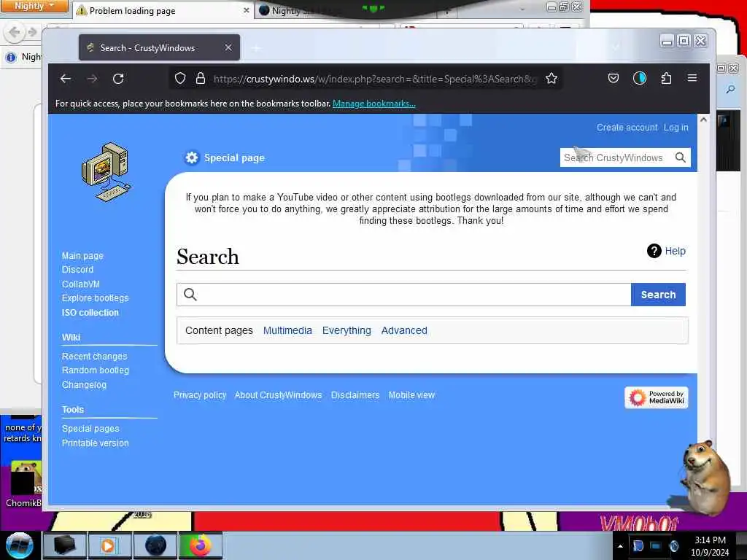Switch to Multimedia search profile
Viewport: 747px width, 560px height.
(x=287, y=330)
